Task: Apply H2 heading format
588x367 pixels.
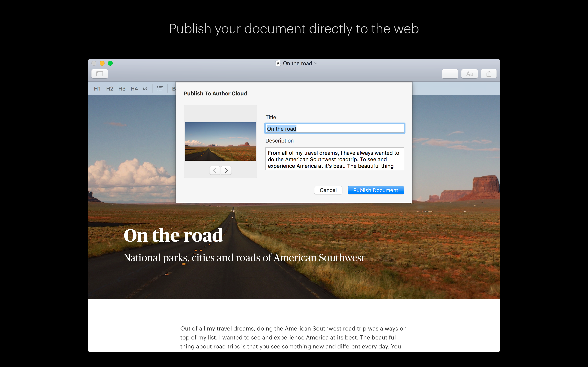Action: pos(110,89)
